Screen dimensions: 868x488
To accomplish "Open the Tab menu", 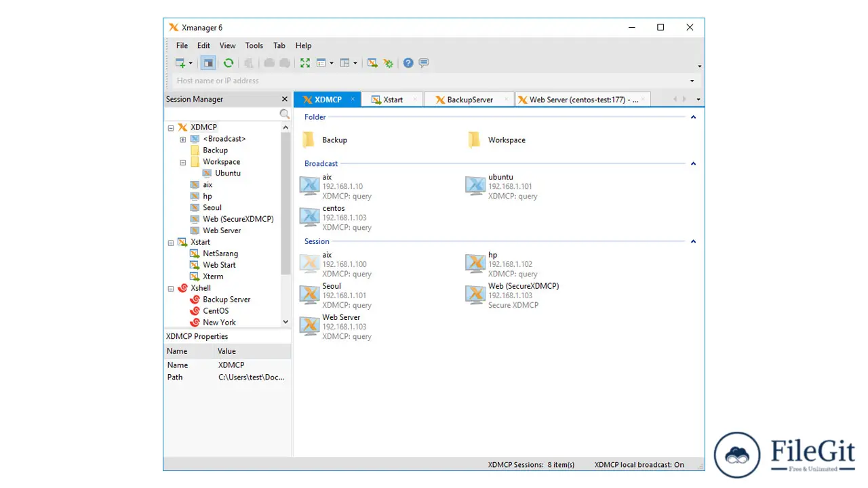I will pyautogui.click(x=279, y=45).
